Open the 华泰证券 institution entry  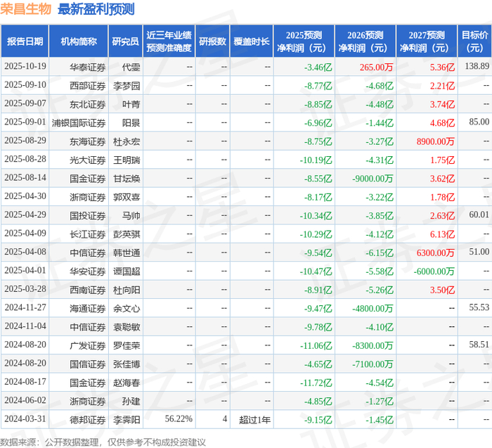click(88, 67)
